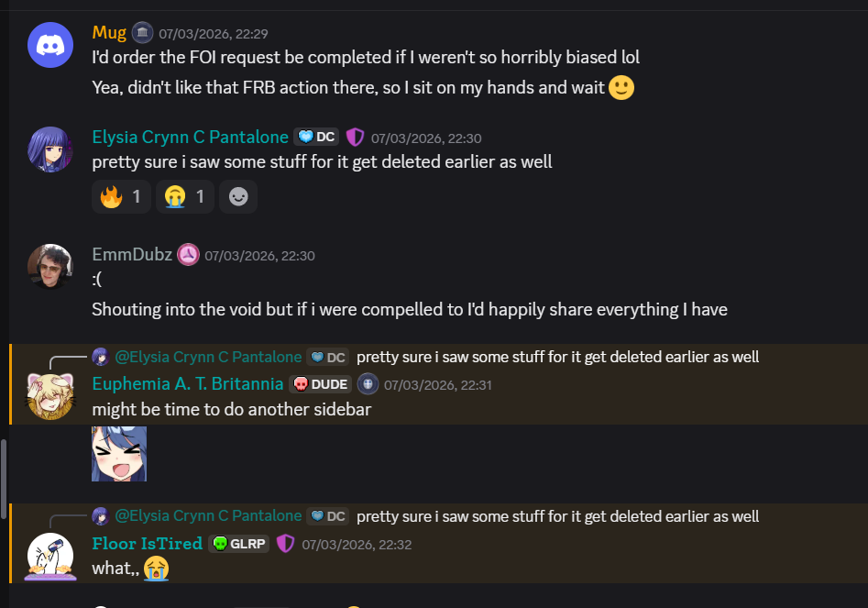Open EmmDubz's profile picture
868x608 pixels.
pyautogui.click(x=49, y=266)
